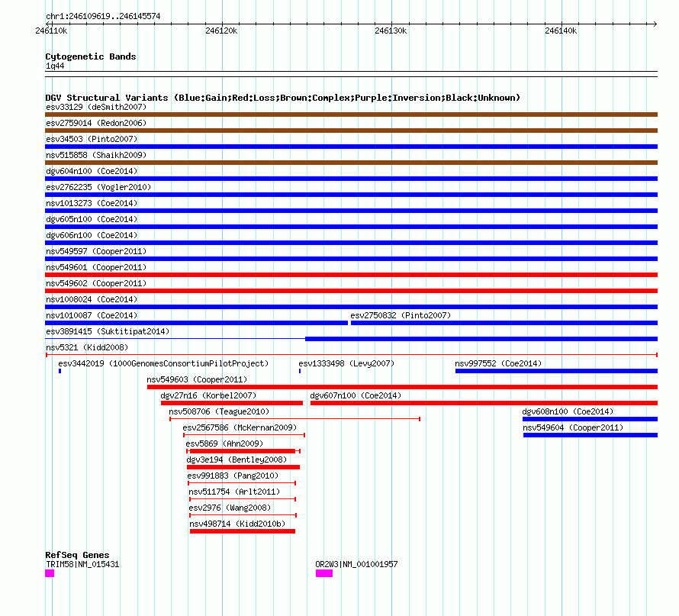The image size is (679, 616).
Task: Click the 246120k ruler tick label
Action: 221,31
